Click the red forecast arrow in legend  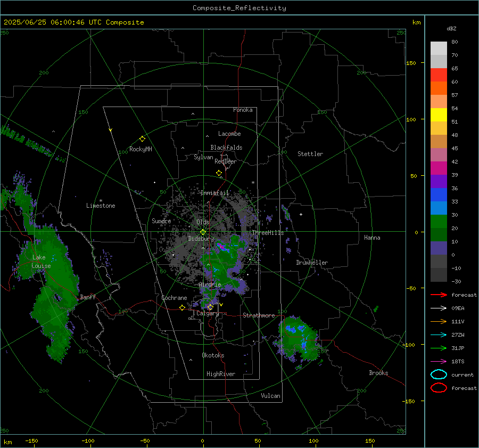coord(439,295)
